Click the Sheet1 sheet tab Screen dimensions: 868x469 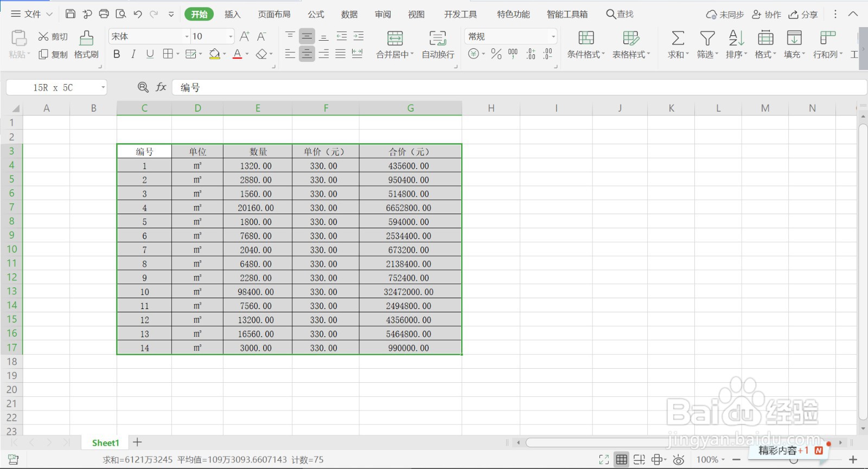105,443
